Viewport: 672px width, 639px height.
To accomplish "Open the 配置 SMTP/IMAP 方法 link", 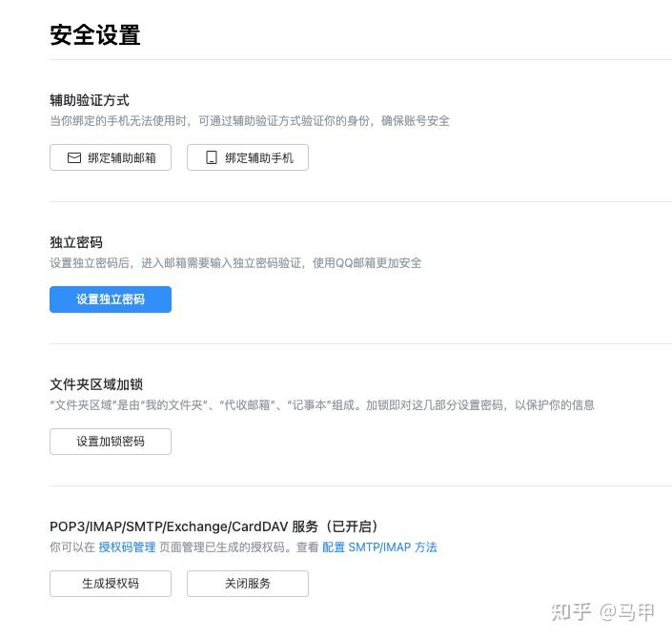I will 379,547.
